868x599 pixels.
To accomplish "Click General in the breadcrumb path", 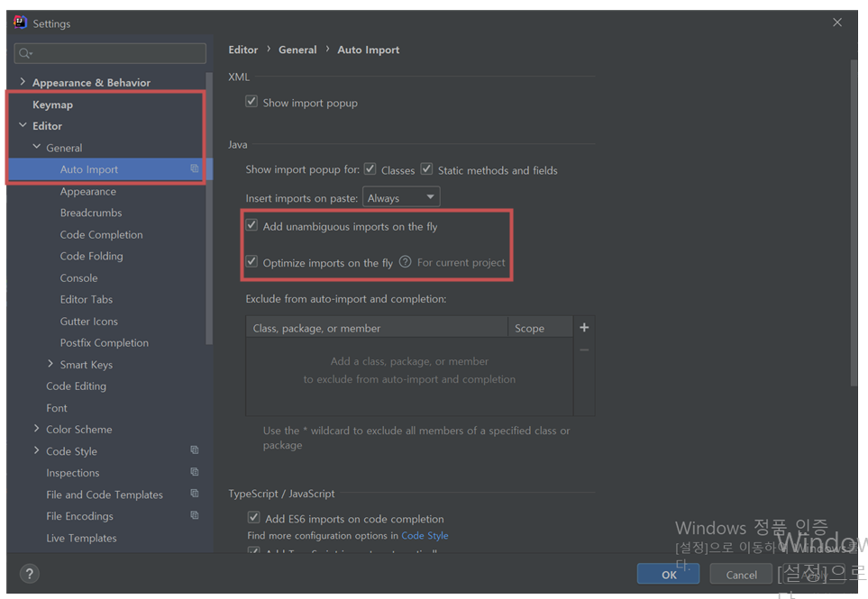I will click(297, 50).
